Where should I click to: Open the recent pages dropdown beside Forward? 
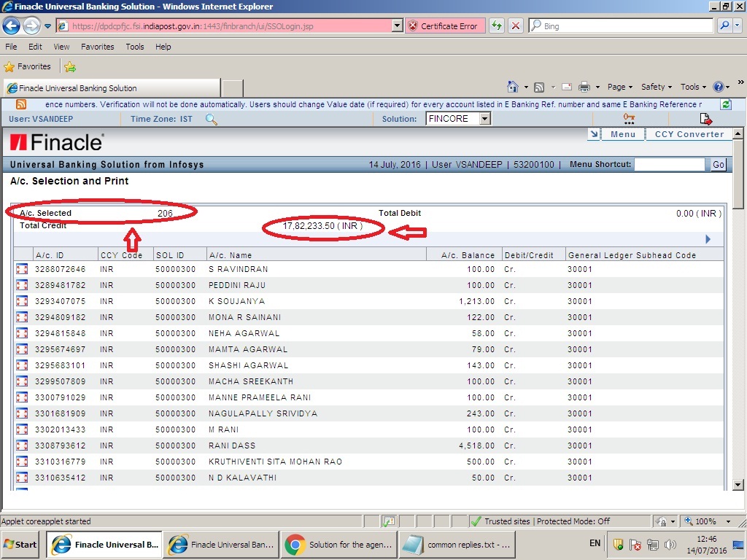(47, 26)
